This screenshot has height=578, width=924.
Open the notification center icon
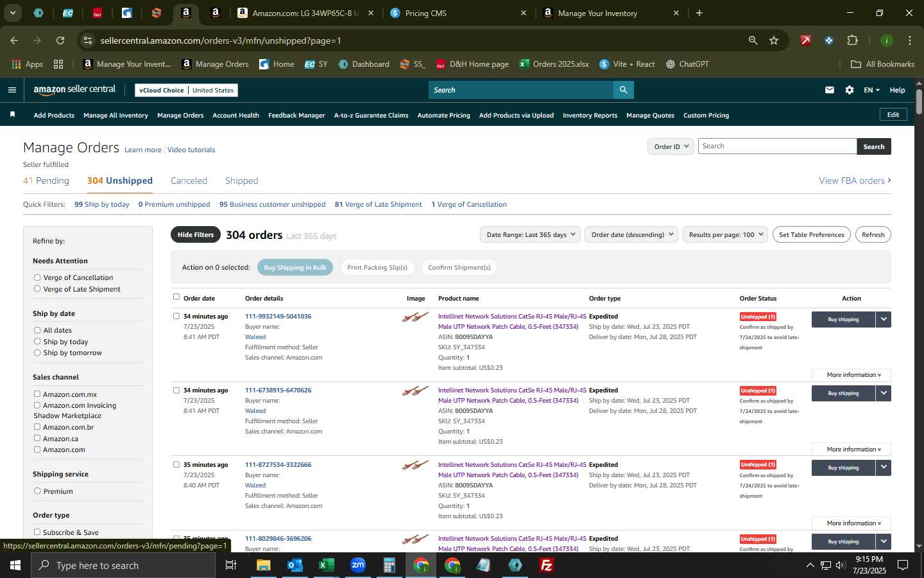pos(902,565)
